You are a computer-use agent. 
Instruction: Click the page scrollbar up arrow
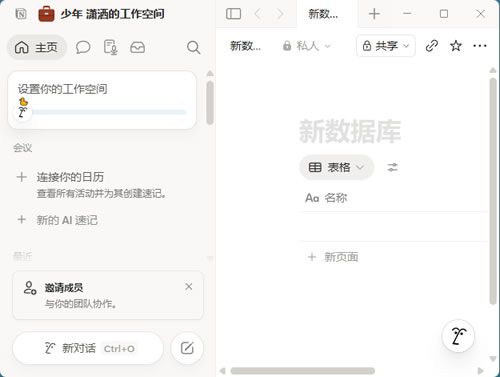tap(493, 70)
